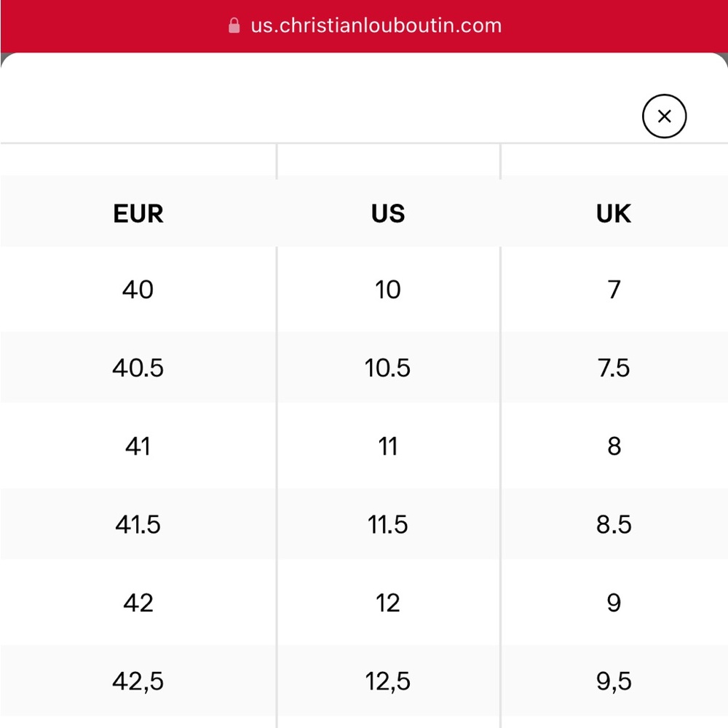Image resolution: width=728 pixels, height=728 pixels.
Task: Click UK size 9 cell
Action: point(614,603)
